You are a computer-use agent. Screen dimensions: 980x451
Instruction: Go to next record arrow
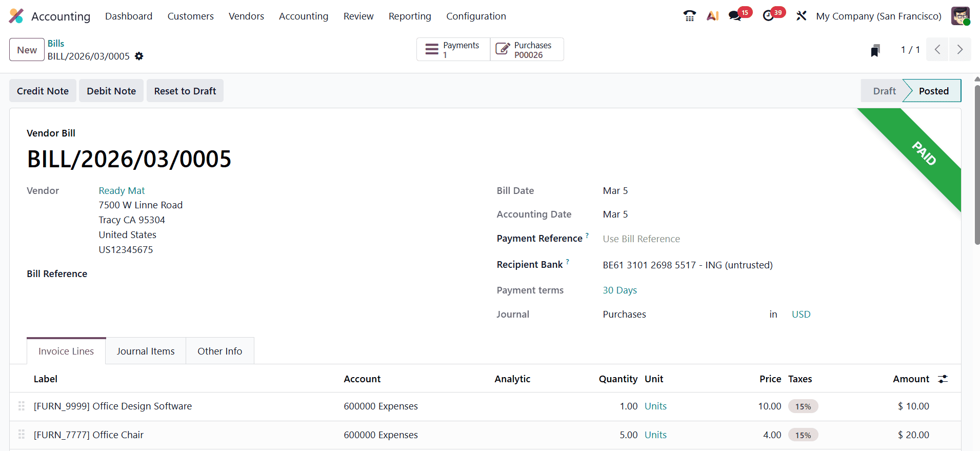tap(960, 50)
